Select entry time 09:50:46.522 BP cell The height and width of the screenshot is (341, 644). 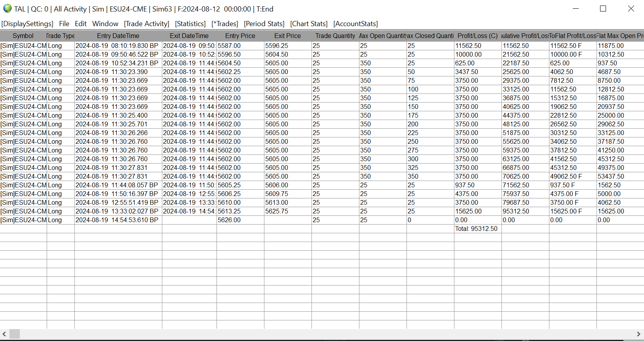118,54
